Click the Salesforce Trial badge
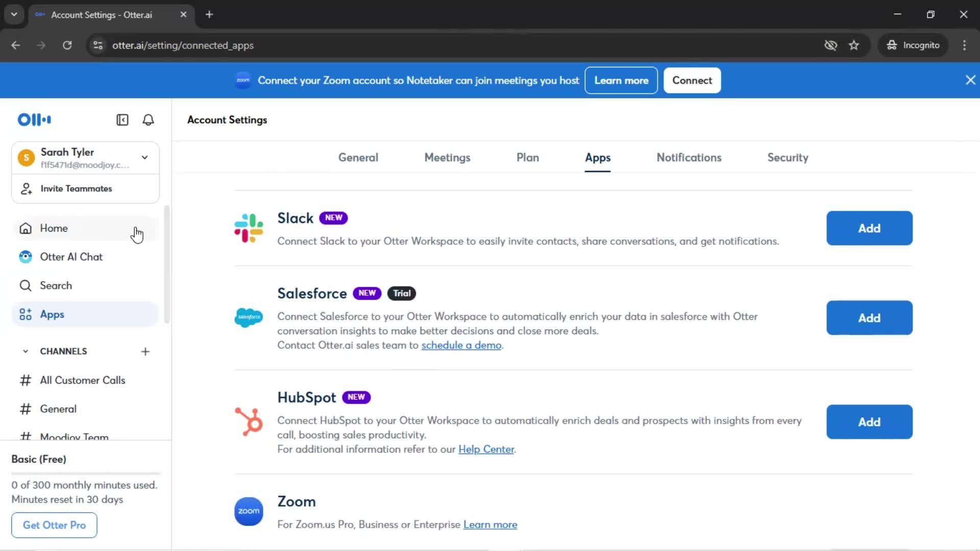 tap(402, 293)
